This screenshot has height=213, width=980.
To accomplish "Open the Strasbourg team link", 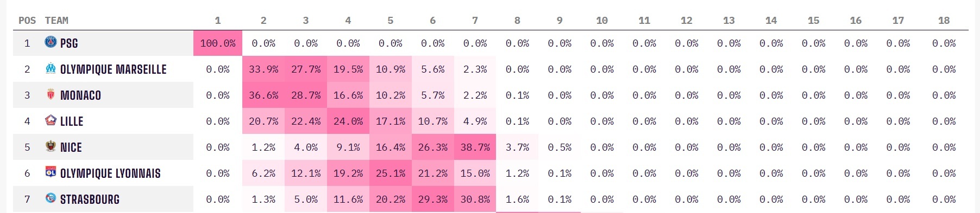I will [x=90, y=199].
